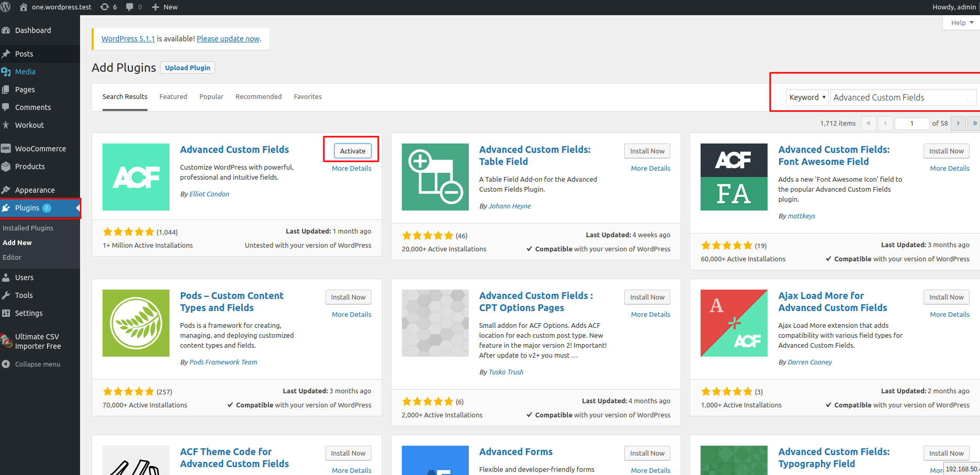Viewport: 980px width, 475px height.
Task: Open the WooCommerce icon in sidebar
Action: 6,149
